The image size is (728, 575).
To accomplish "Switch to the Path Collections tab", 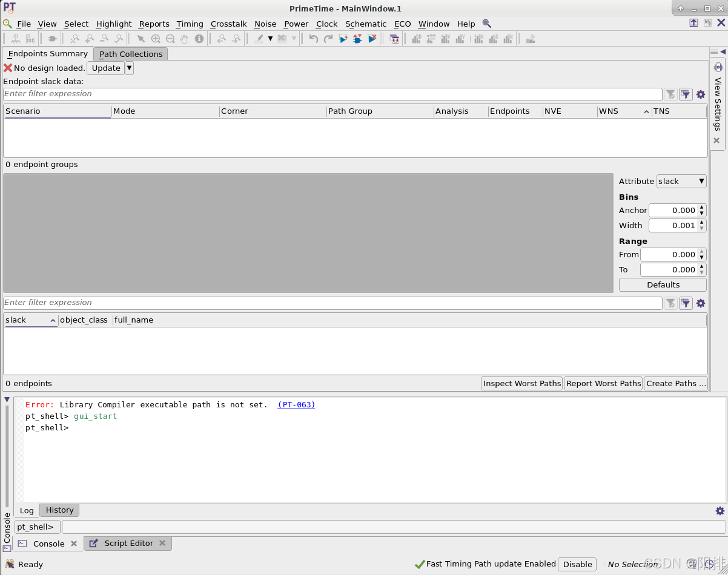I will 131,54.
